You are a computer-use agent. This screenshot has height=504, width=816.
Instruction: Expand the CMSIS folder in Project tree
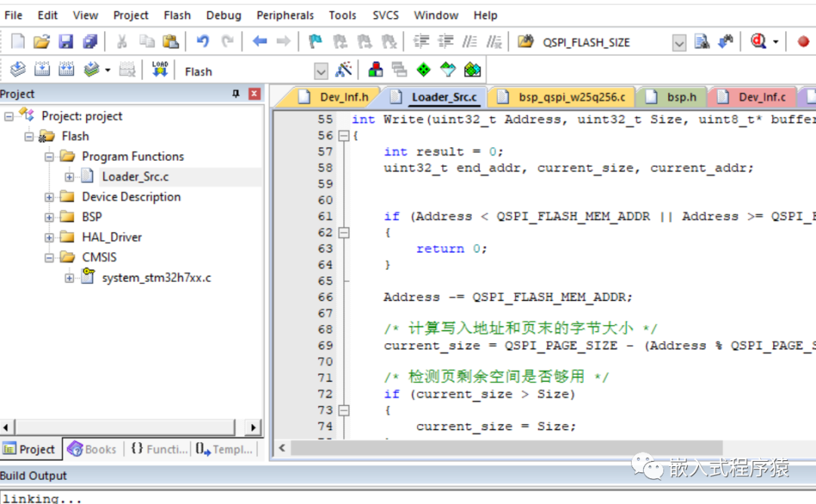tap(49, 257)
